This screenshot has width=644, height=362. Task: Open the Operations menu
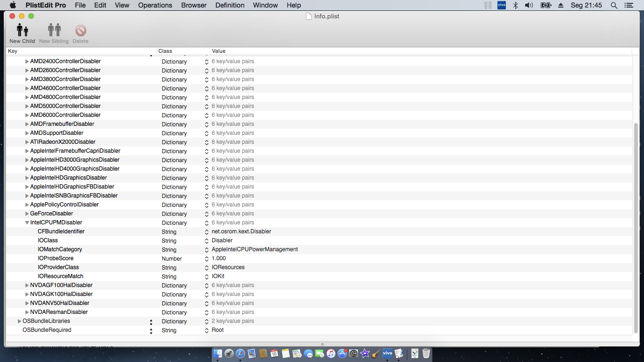pyautogui.click(x=155, y=5)
